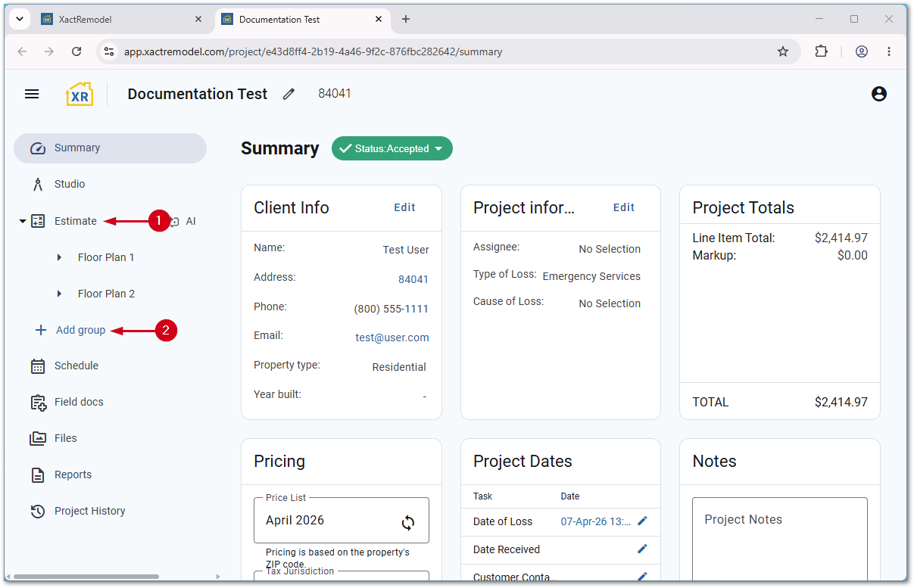914x588 pixels.
Task: Click the sidebar horizontal scrollbar
Action: (86, 577)
